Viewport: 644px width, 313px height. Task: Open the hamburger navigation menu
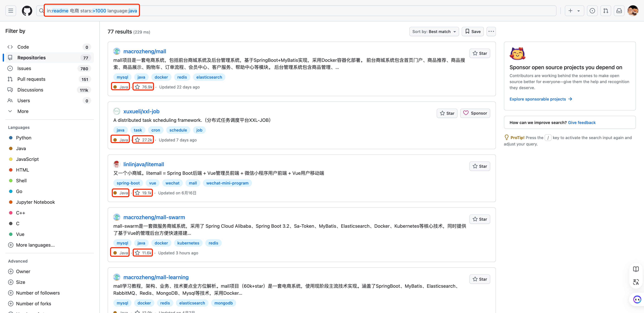[x=11, y=11]
